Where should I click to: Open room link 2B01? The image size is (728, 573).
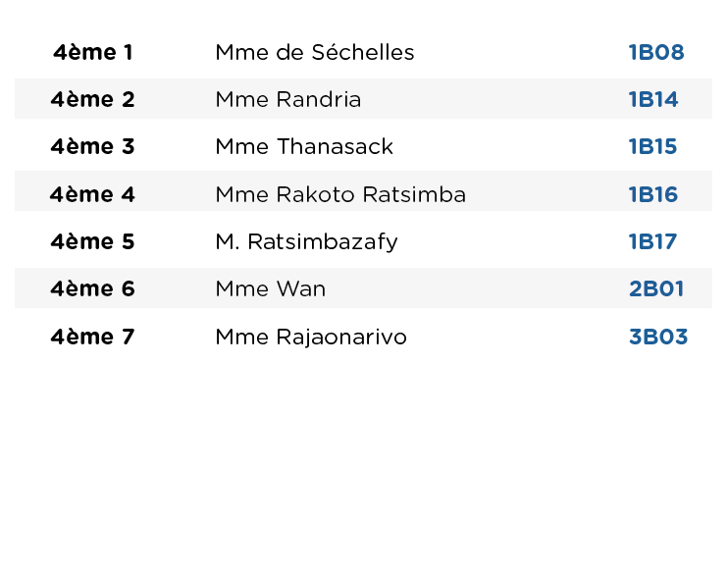pos(656,288)
